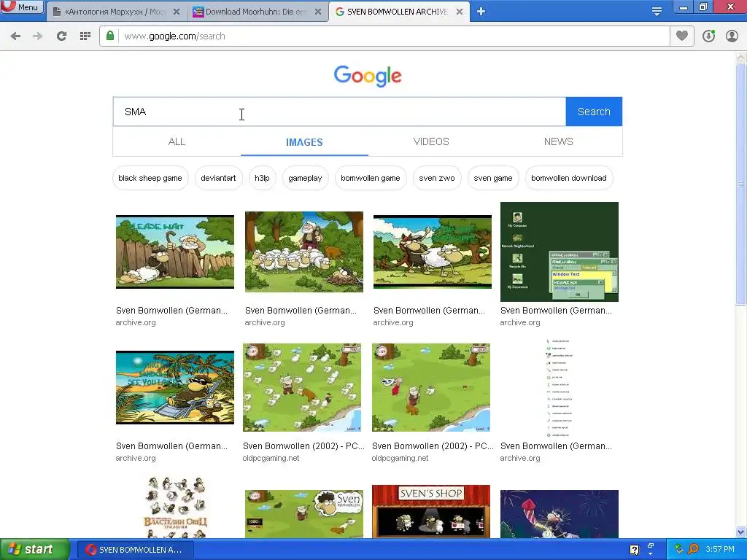
Task: Open the tab menu icon in title bar
Action: [657, 11]
